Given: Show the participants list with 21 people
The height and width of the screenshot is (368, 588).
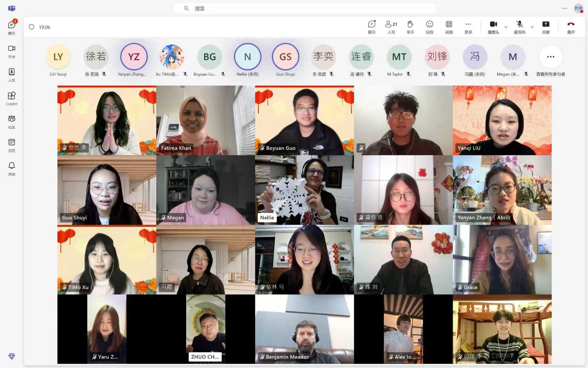Looking at the screenshot, I should (391, 27).
